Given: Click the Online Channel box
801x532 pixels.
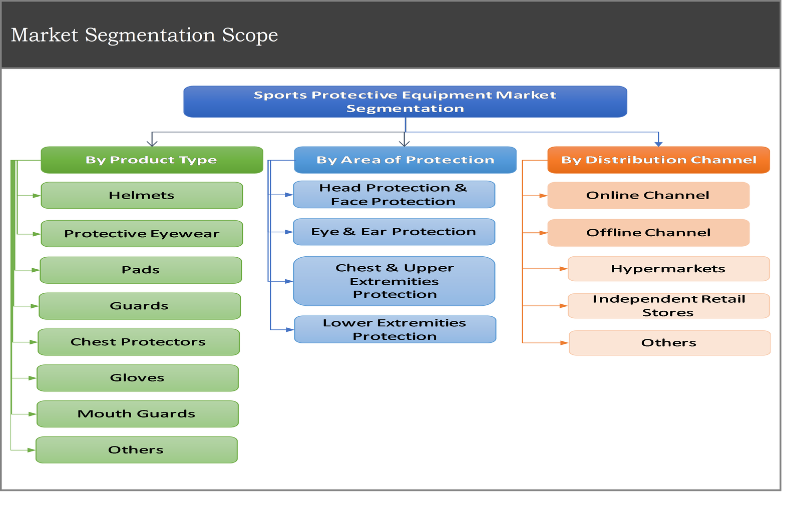Looking at the screenshot, I should 649,195.
